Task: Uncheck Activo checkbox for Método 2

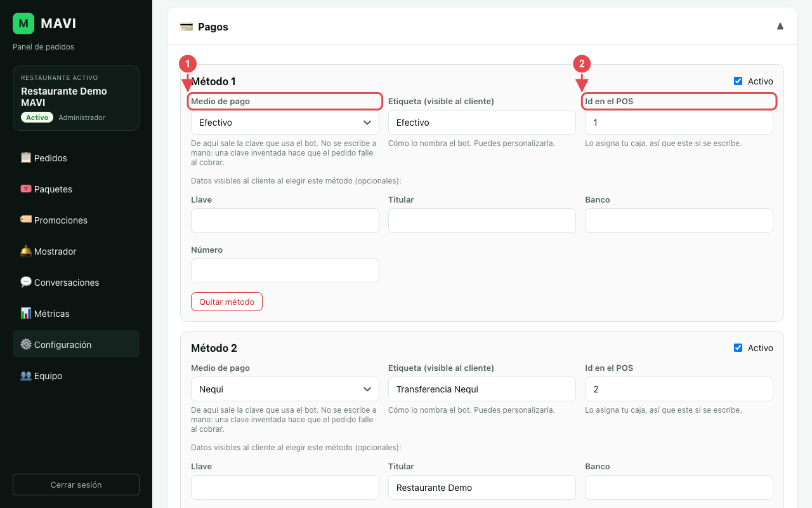Action: [x=738, y=348]
